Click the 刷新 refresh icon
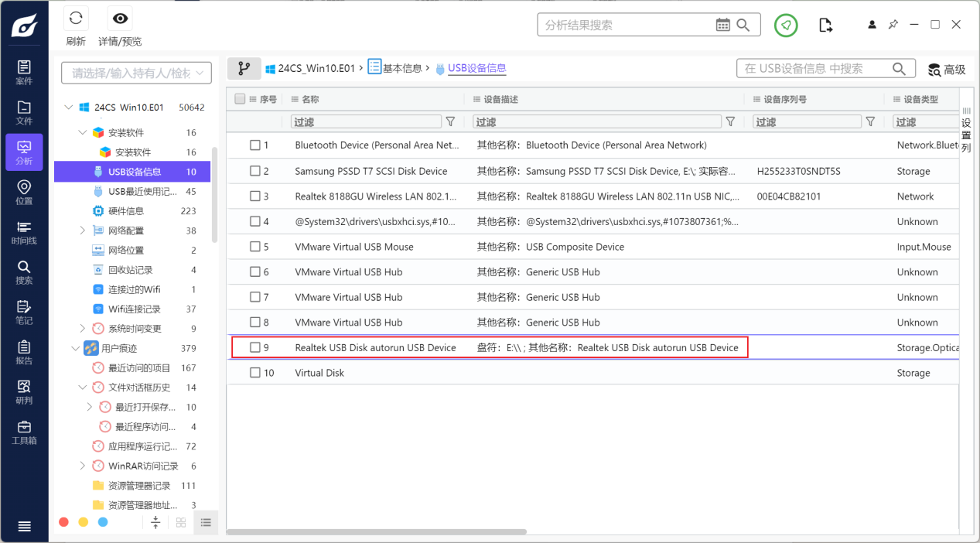Image resolution: width=980 pixels, height=543 pixels. (x=75, y=19)
